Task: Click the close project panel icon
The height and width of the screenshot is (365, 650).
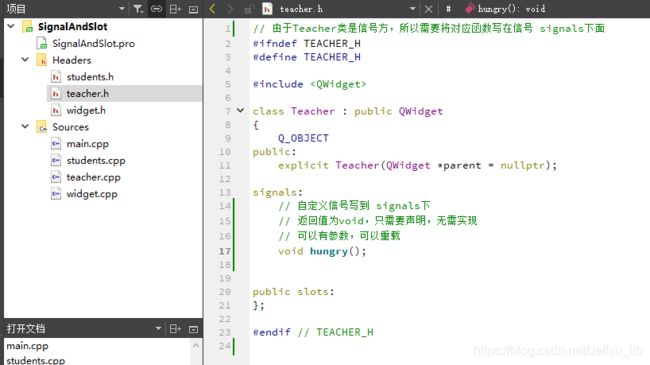Action: pos(193,9)
